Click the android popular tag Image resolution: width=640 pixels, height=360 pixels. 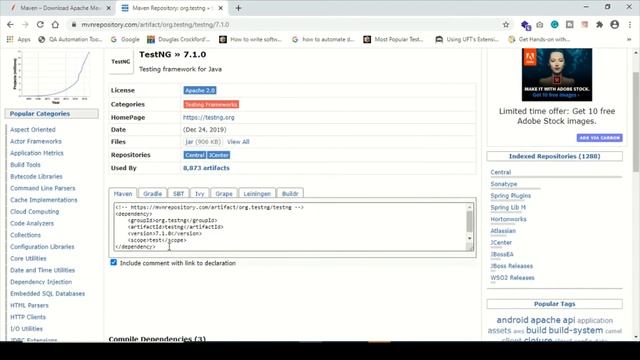click(512, 320)
